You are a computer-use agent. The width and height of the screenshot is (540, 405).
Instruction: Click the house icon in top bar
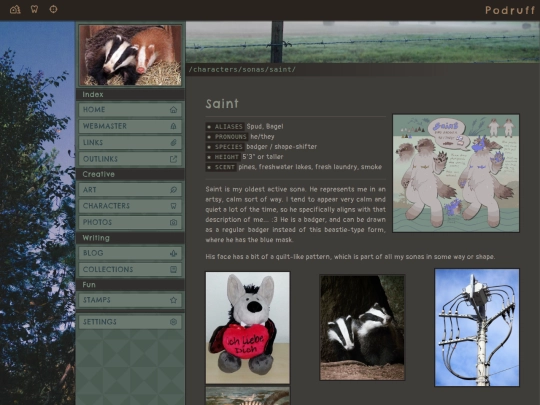[15, 9]
